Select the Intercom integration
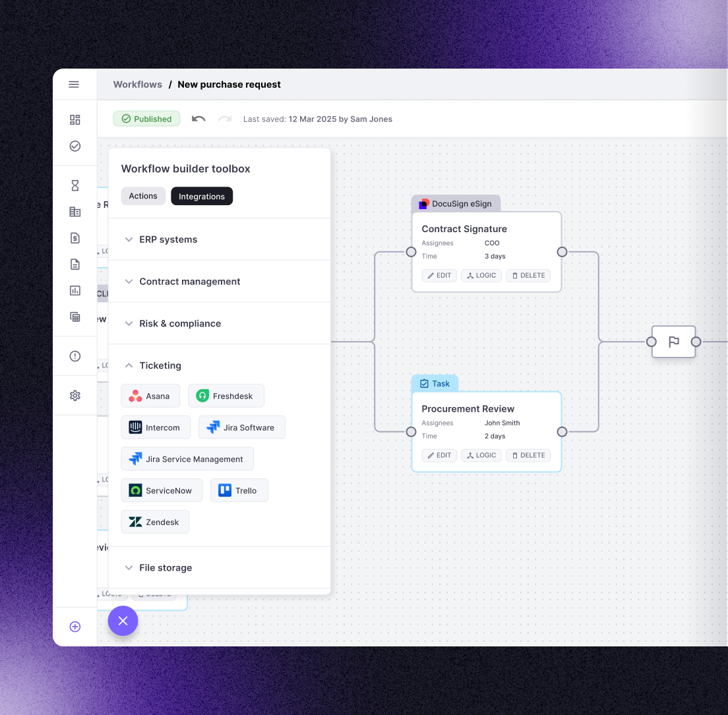Screen dimensions: 728x715 point(156,427)
